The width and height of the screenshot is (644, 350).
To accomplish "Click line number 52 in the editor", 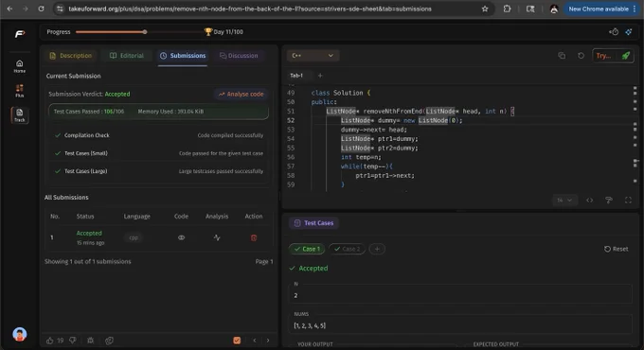I will coord(291,121).
